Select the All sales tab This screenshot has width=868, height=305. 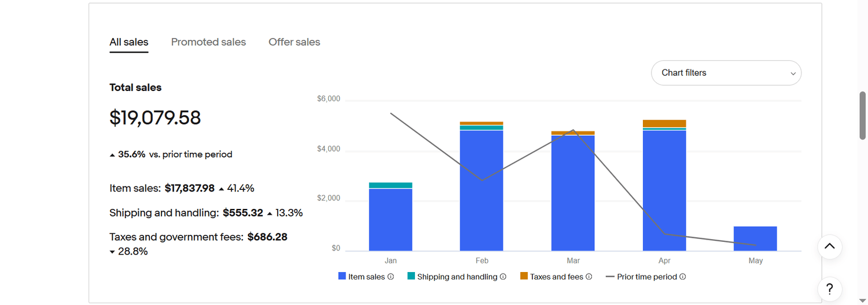129,42
